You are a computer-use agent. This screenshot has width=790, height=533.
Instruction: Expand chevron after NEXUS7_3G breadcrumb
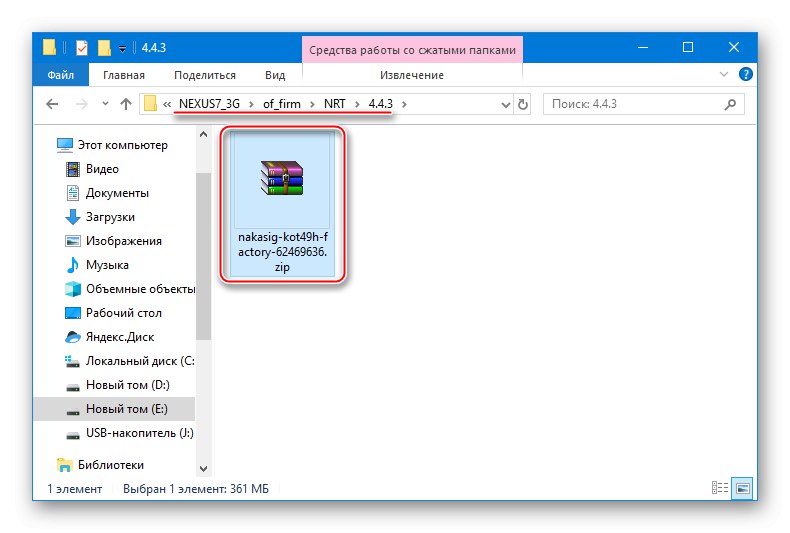coord(251,104)
